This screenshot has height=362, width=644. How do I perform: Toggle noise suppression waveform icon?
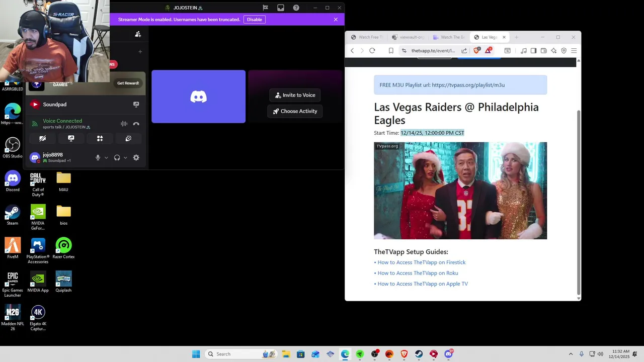(124, 124)
